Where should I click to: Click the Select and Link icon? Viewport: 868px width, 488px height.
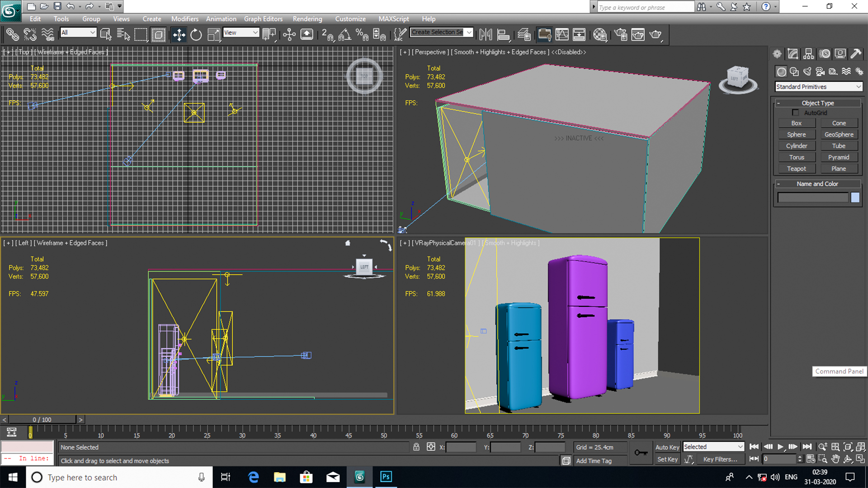pyautogui.click(x=12, y=35)
